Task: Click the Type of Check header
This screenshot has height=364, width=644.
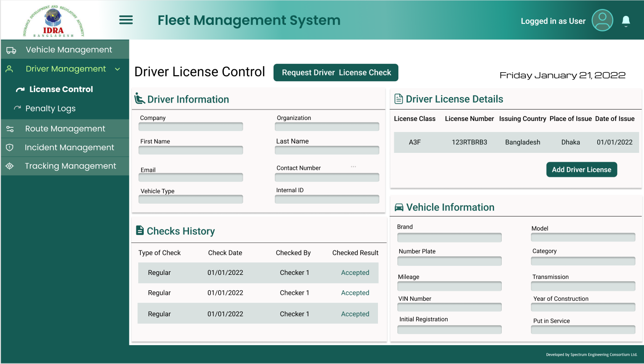Action: point(160,253)
